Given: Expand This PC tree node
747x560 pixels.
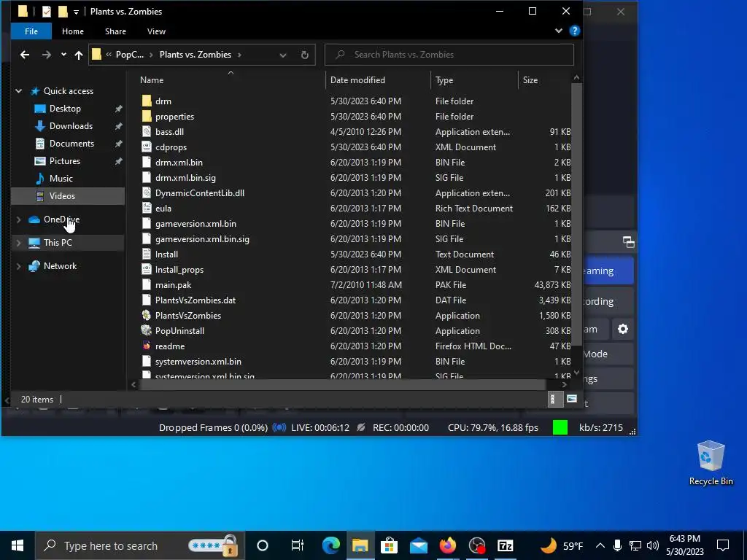Looking at the screenshot, I should click(x=18, y=243).
